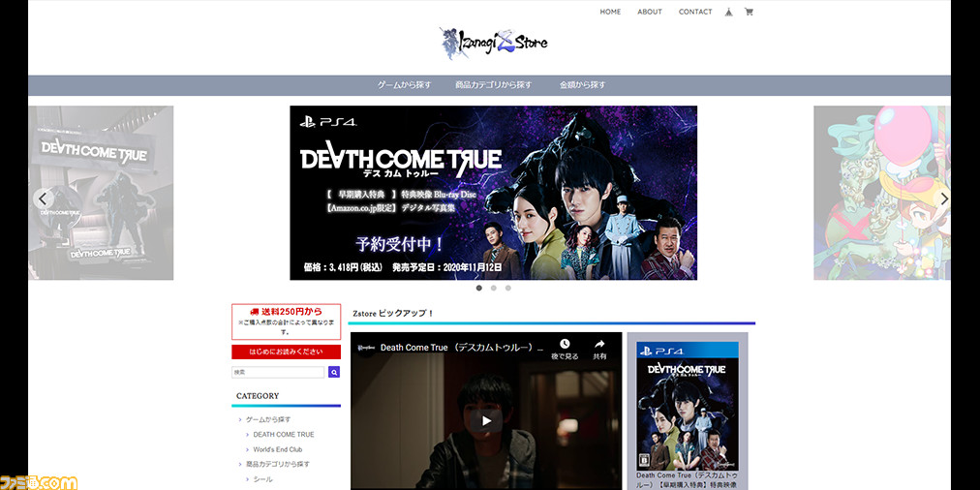Open Death Come True PS4 package thumbnail

pyautogui.click(x=688, y=407)
